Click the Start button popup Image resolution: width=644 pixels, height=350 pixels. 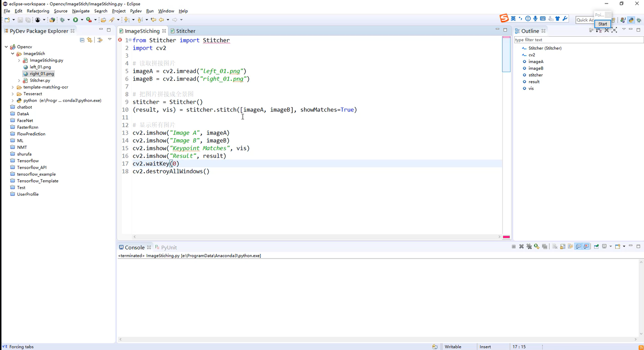pyautogui.click(x=602, y=24)
